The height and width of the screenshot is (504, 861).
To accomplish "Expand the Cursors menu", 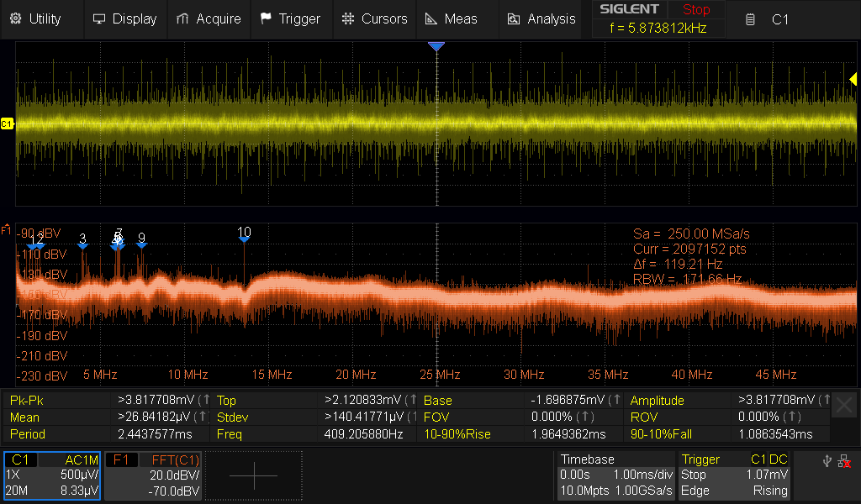I will pos(375,18).
